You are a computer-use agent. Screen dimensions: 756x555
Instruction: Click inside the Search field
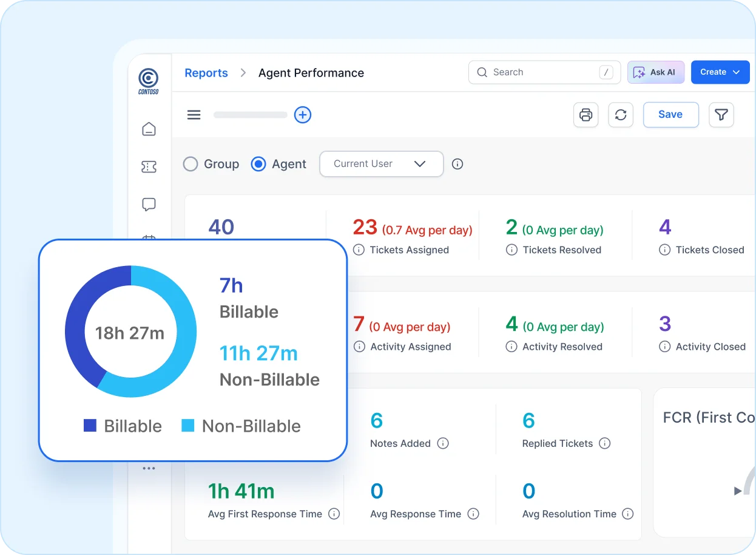click(x=534, y=72)
